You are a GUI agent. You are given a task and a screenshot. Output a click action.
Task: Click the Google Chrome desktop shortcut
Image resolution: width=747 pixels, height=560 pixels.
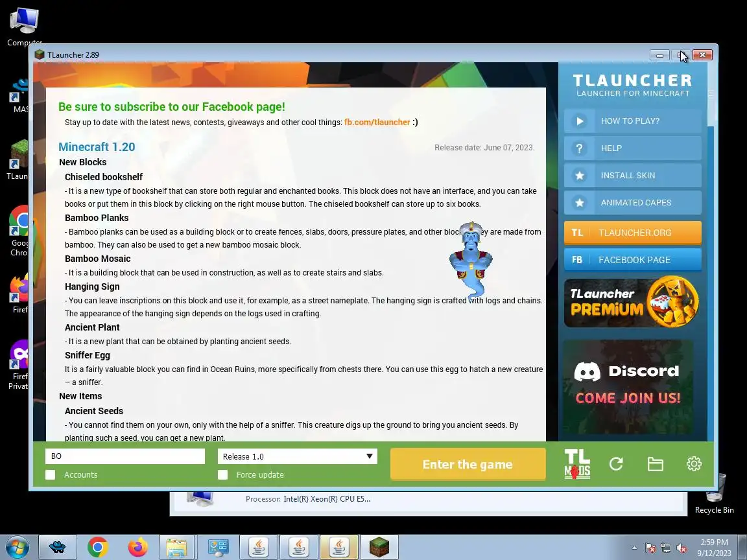click(x=19, y=231)
